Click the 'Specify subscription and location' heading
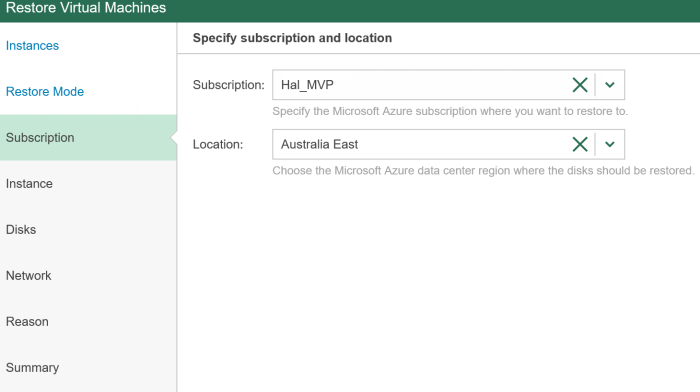The image size is (700, 392). [x=292, y=38]
